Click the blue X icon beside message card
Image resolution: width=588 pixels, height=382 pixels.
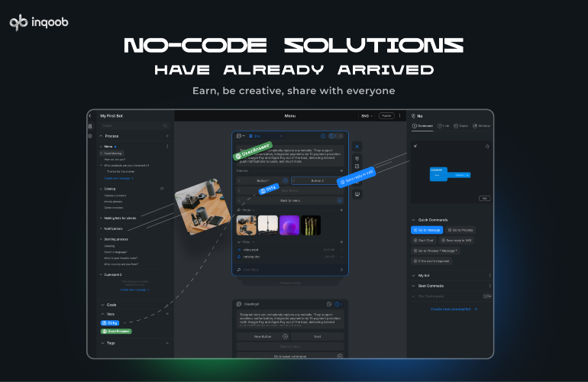357,147
